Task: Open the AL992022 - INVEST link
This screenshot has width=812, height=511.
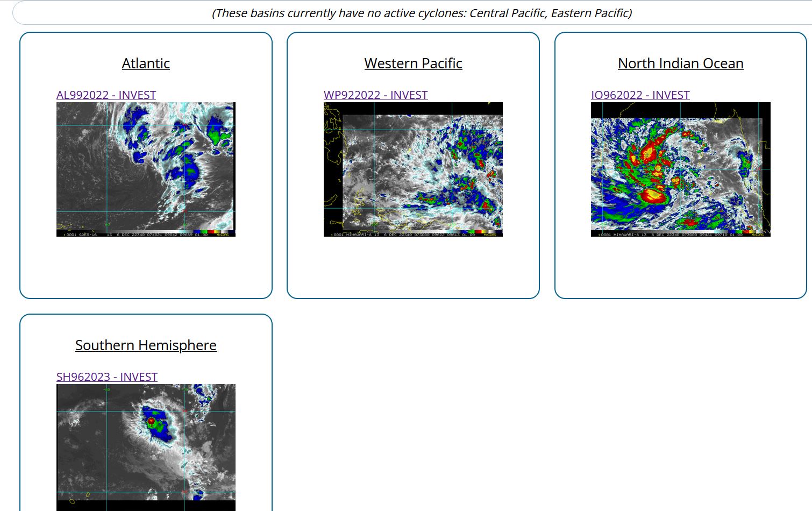Action: click(106, 95)
